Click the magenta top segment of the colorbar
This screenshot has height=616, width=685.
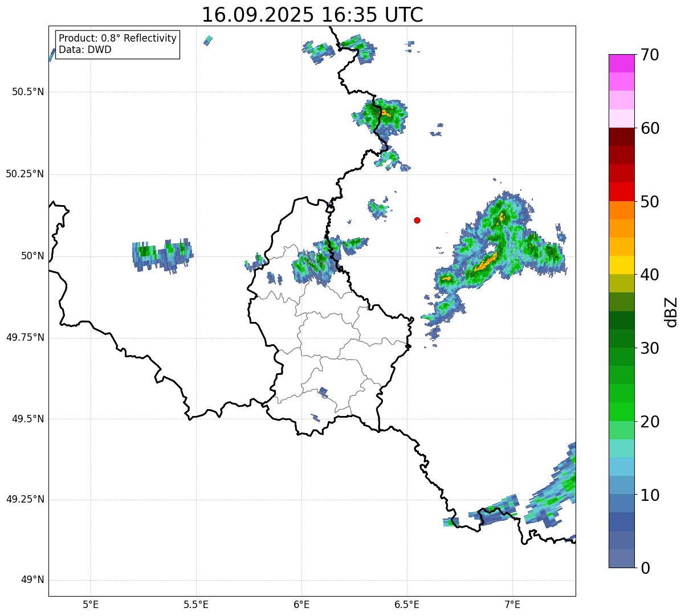(622, 63)
